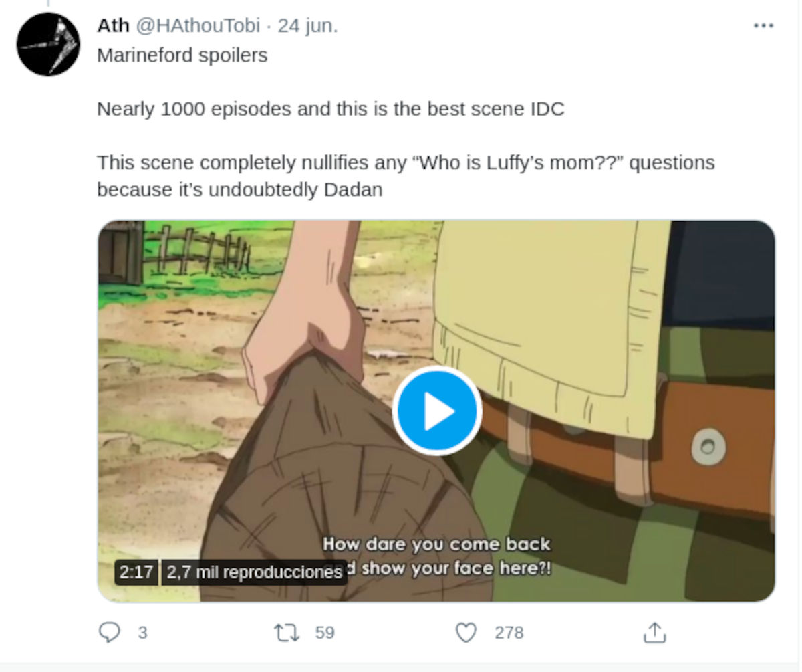Play the video with the blue play button

click(437, 411)
